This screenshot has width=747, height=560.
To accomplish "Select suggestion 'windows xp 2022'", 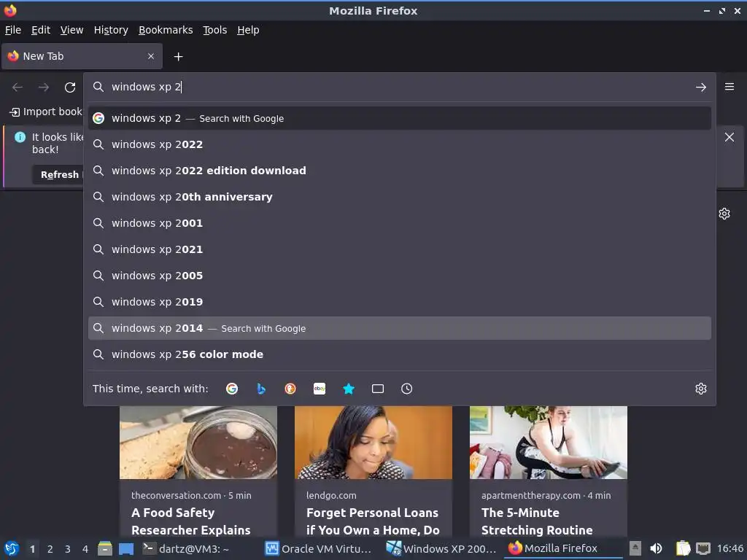I will [399, 144].
